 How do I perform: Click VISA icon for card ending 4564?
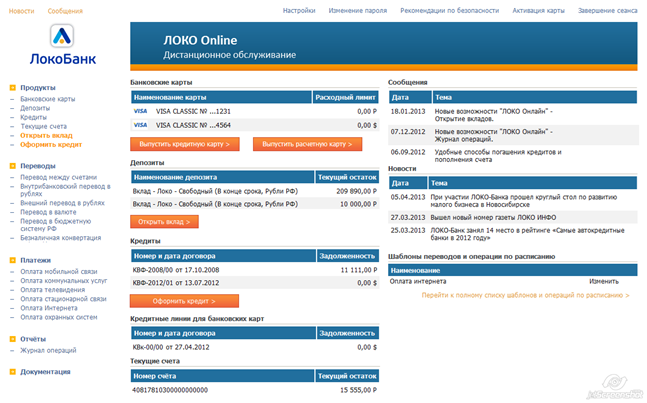[x=140, y=125]
